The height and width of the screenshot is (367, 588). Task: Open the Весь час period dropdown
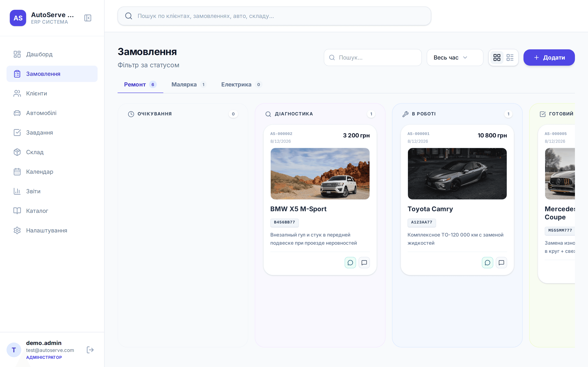pos(455,57)
